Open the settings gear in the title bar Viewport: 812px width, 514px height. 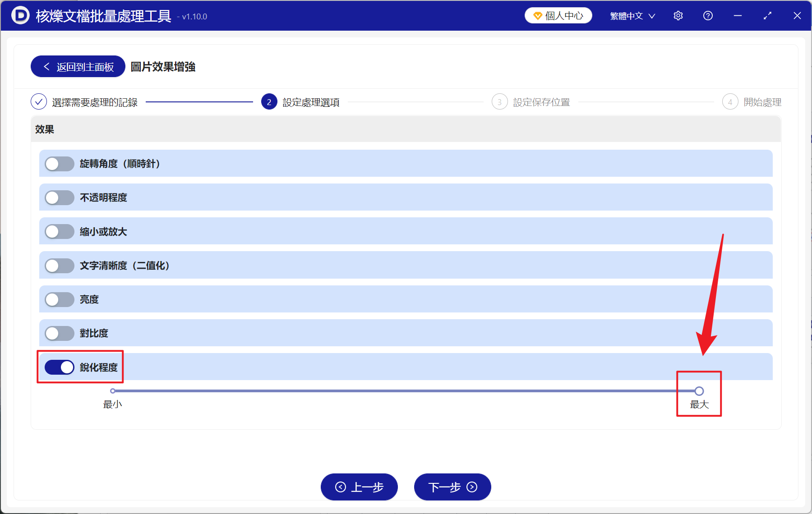point(678,15)
